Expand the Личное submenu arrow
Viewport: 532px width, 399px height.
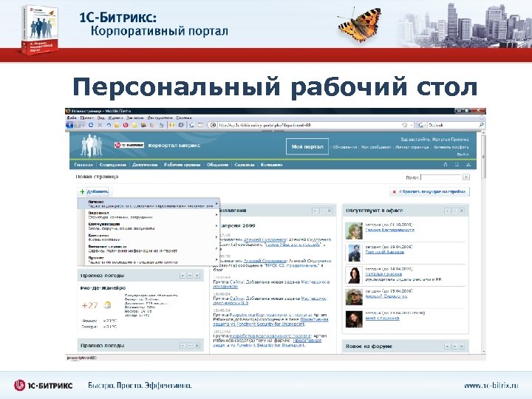tap(216, 204)
